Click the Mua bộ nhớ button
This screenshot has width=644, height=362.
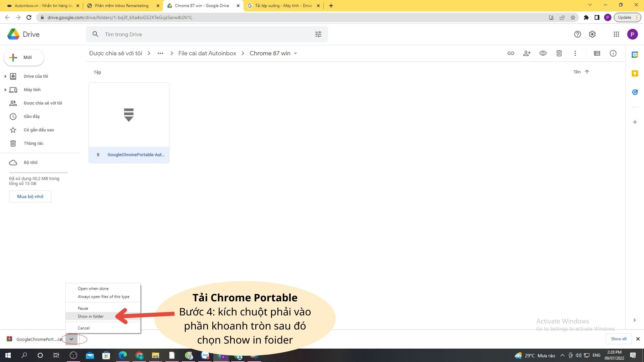30,196
